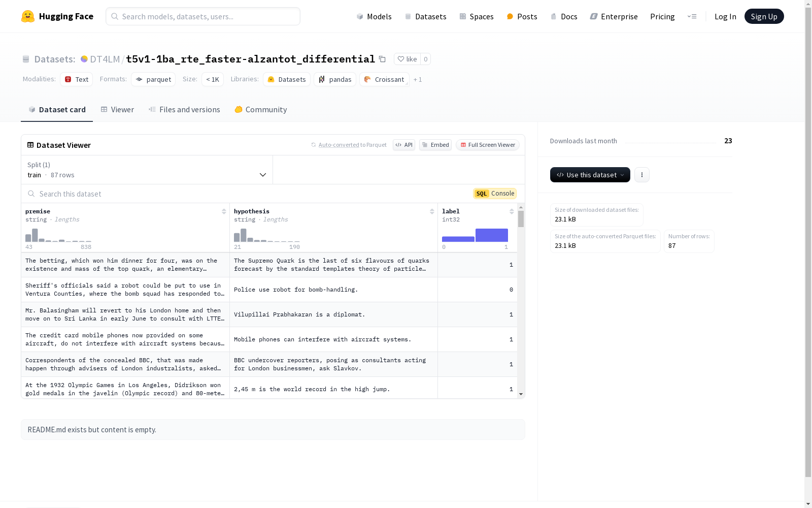
Task: Click premise cell starting 'The betting, which won him dinner'
Action: 125,265
